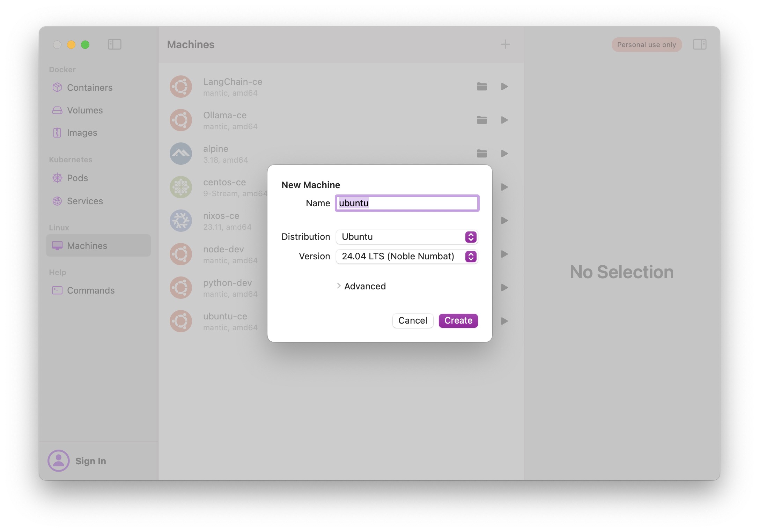Cancel the New Machine dialog
This screenshot has width=759, height=532.
coord(413,320)
